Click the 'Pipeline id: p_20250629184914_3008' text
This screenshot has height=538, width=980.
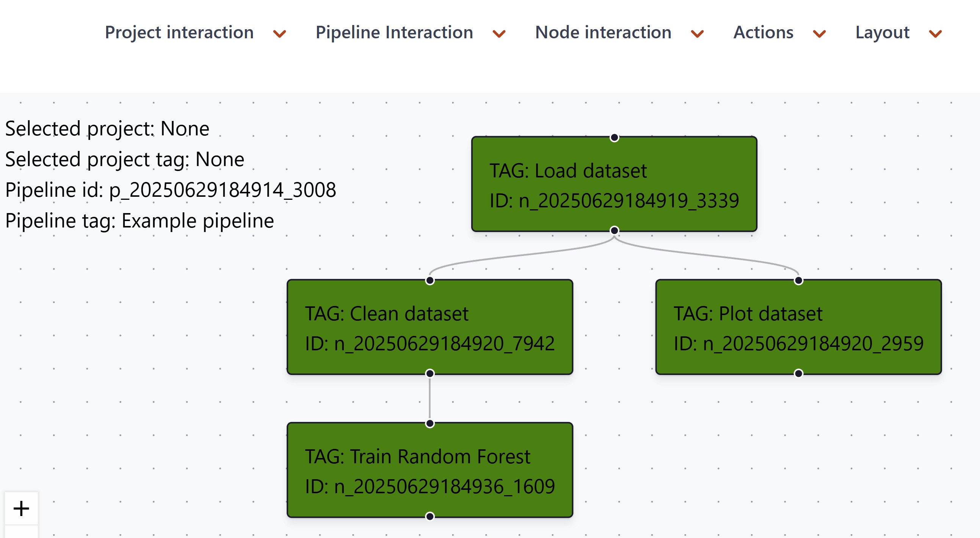(171, 190)
